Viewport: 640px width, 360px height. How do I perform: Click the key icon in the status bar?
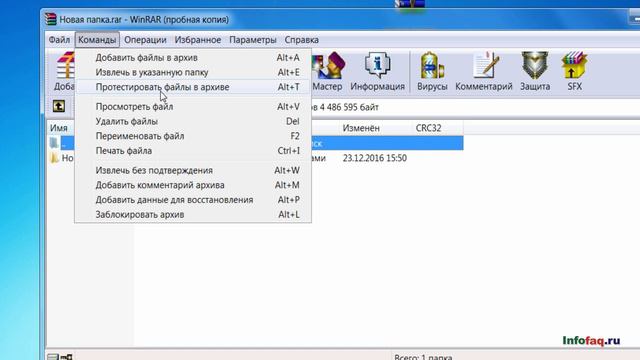click(67, 357)
